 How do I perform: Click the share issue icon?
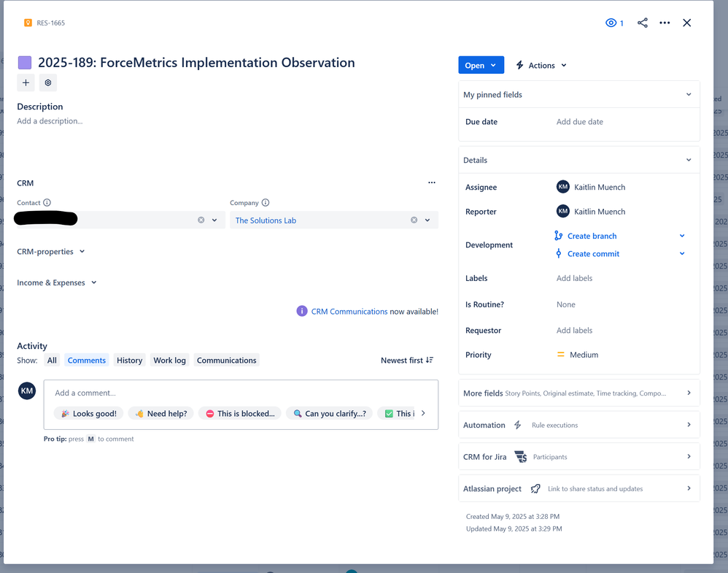(642, 23)
